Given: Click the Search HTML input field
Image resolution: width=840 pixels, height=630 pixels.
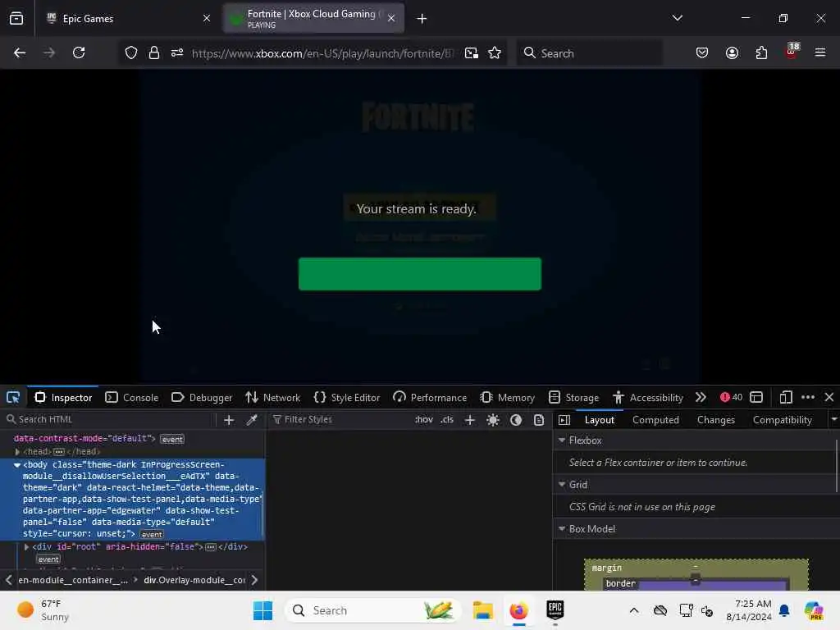Looking at the screenshot, I should click(x=110, y=419).
